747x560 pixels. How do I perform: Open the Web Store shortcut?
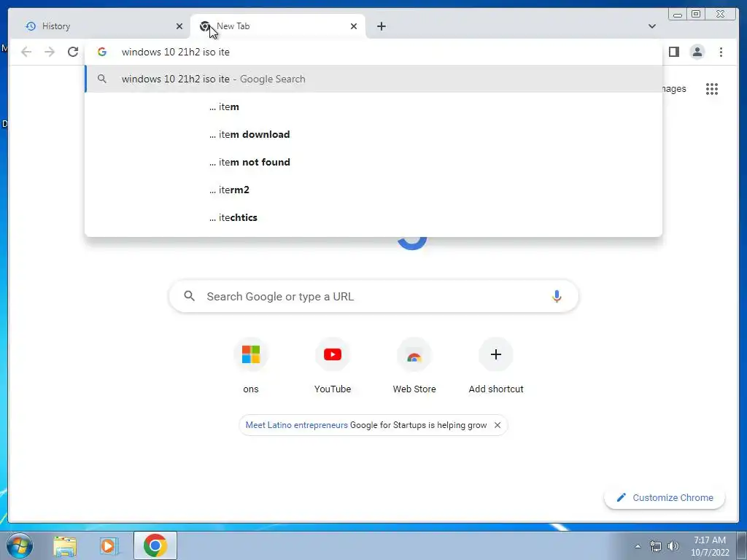(x=414, y=366)
